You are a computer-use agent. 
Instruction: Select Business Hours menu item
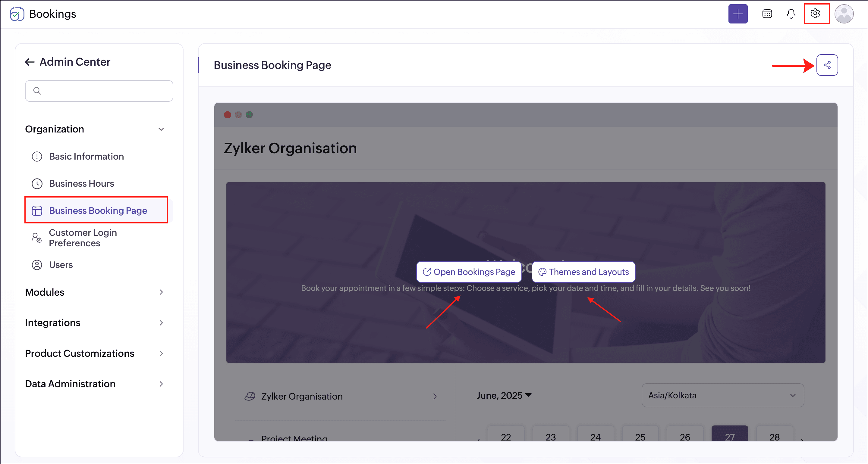coord(82,183)
